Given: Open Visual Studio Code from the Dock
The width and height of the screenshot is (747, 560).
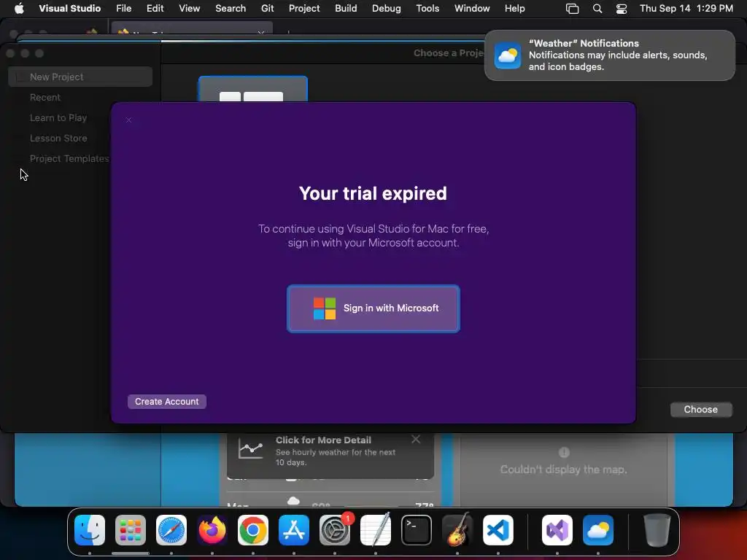Looking at the screenshot, I should [x=498, y=530].
